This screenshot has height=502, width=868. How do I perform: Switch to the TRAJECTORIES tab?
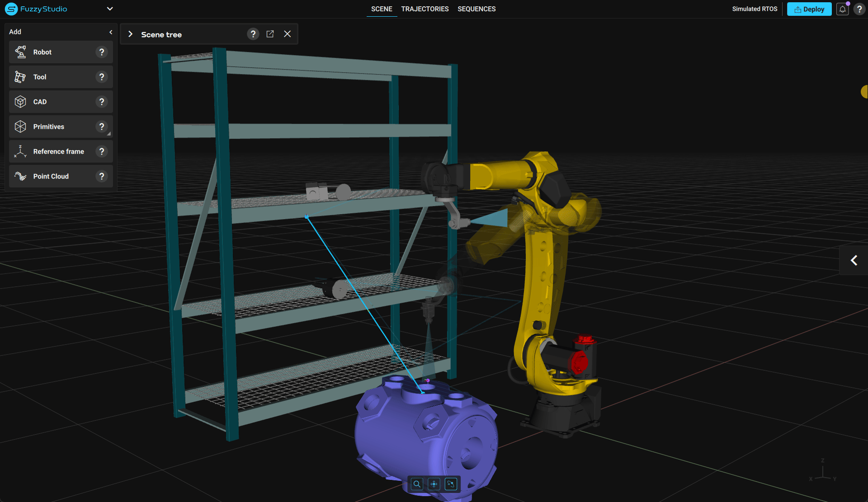[x=425, y=9]
